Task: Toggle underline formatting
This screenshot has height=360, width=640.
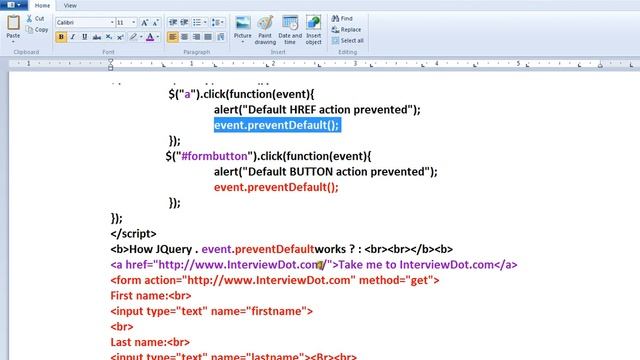Action: (84, 37)
